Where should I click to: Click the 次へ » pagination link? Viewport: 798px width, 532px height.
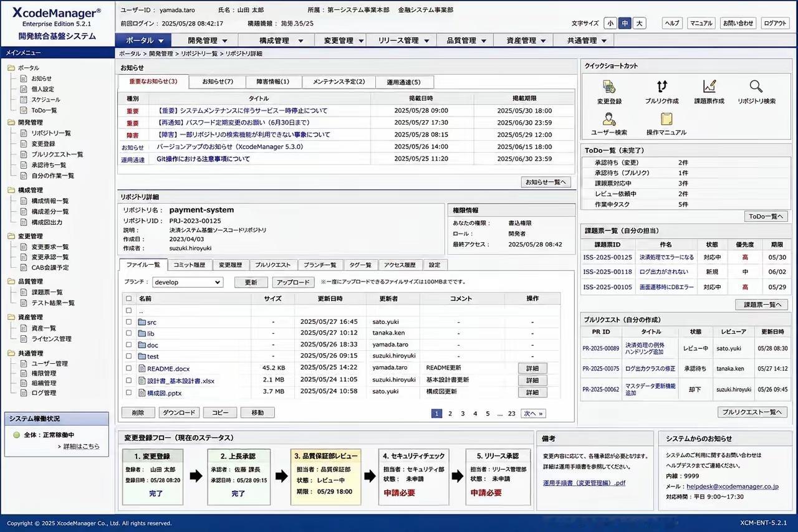pyautogui.click(x=534, y=413)
